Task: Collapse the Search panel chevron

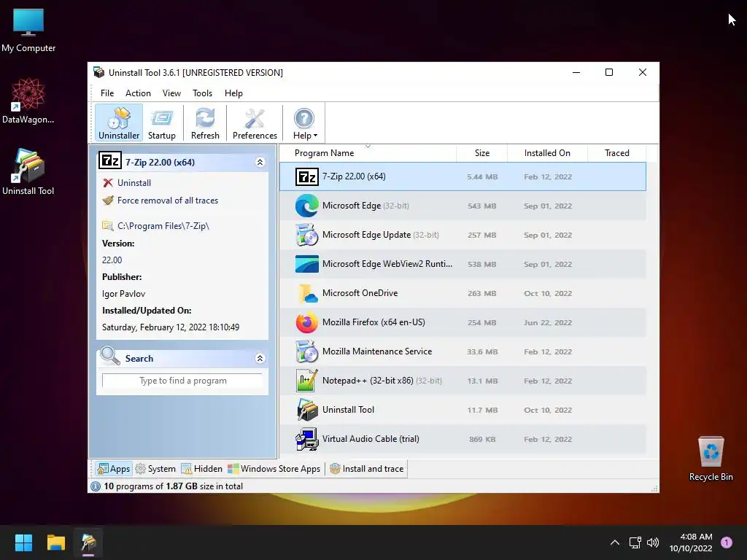Action: pos(260,358)
